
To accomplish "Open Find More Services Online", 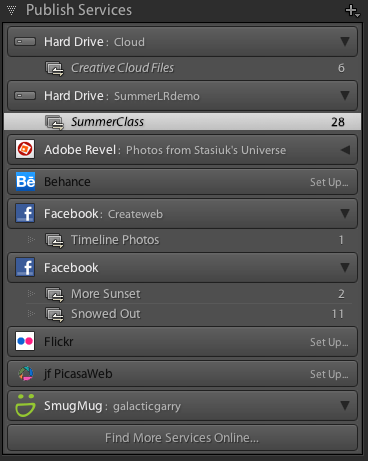I will 182,438.
